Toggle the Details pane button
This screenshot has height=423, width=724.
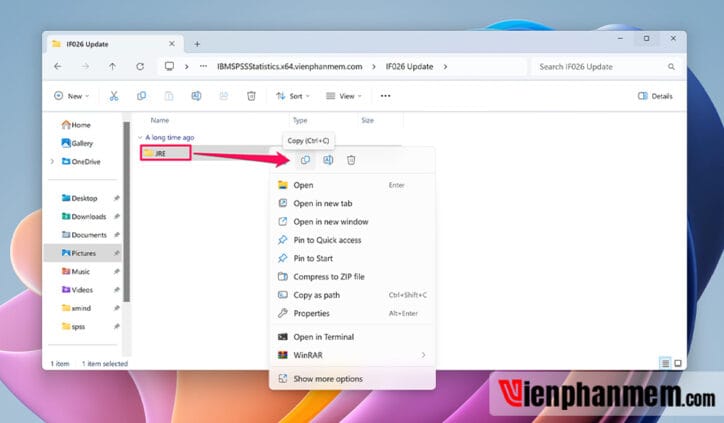[655, 96]
